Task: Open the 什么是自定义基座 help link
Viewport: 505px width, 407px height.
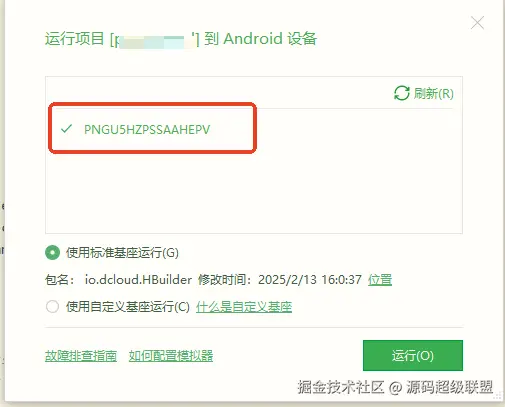Action: point(244,307)
